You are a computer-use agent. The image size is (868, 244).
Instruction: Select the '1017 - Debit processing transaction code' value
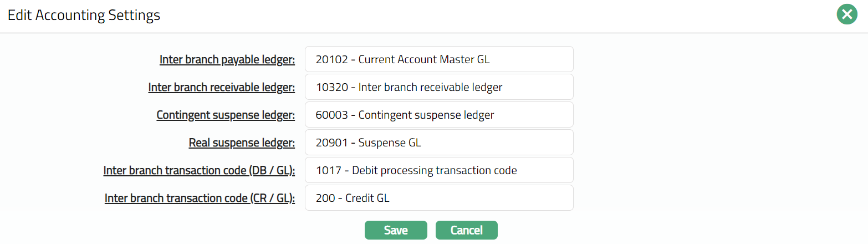(416, 170)
